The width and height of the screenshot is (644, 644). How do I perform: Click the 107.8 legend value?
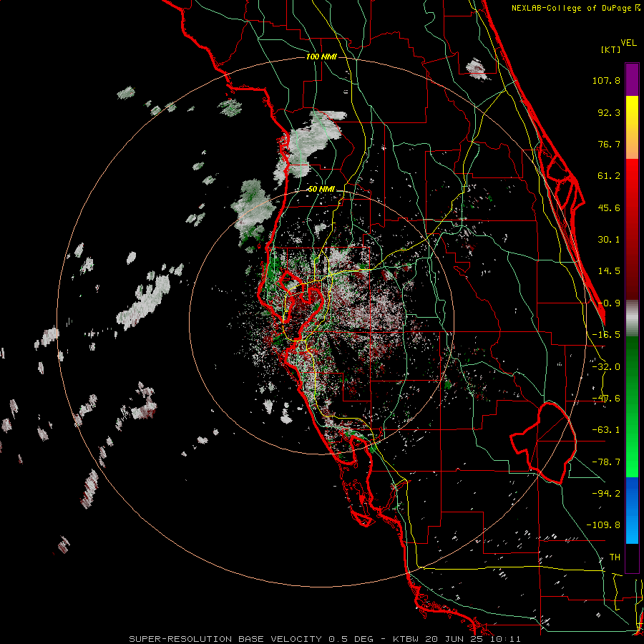606,80
